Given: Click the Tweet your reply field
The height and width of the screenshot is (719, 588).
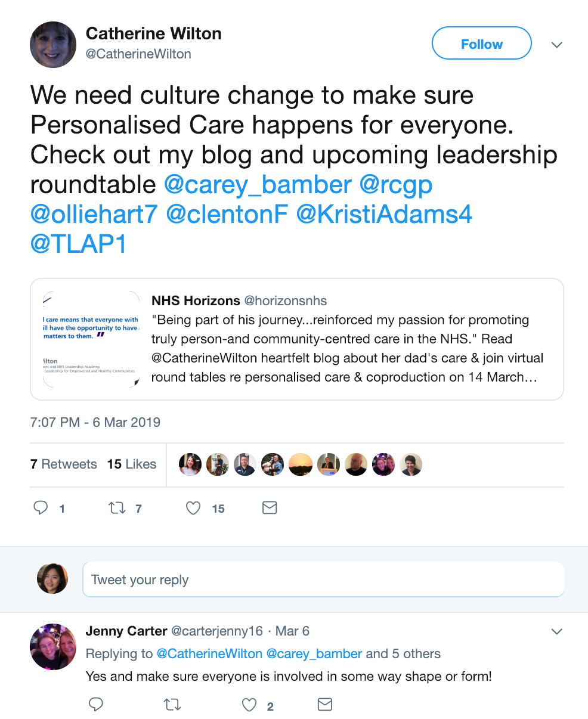Looking at the screenshot, I should (x=323, y=579).
